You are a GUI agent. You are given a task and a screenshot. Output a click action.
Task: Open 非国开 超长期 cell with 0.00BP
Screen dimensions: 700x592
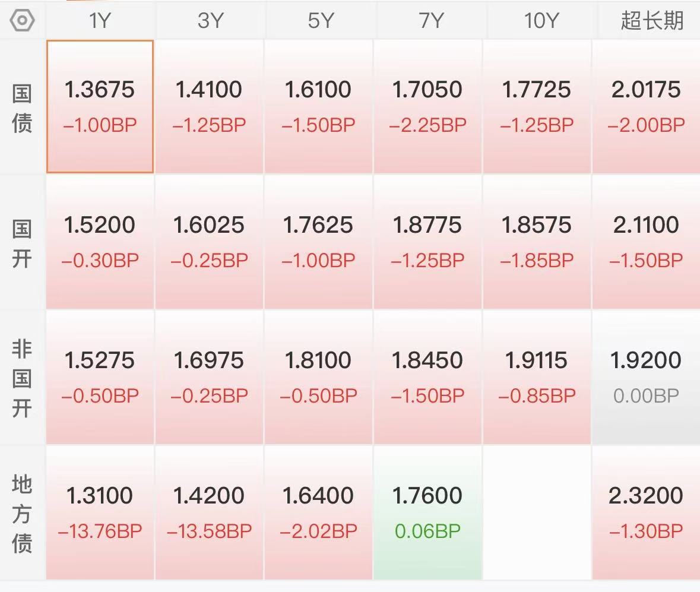coord(646,377)
